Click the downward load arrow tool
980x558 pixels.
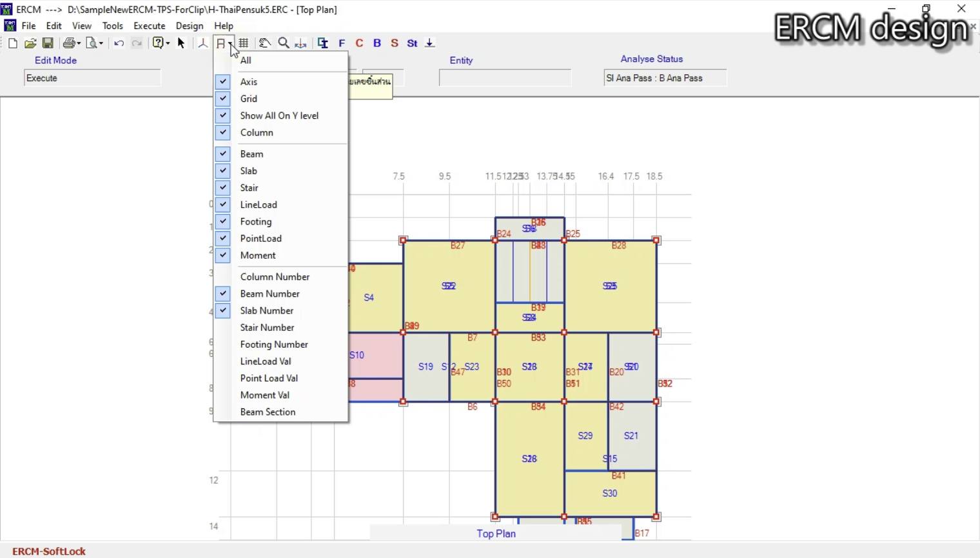[x=430, y=43]
